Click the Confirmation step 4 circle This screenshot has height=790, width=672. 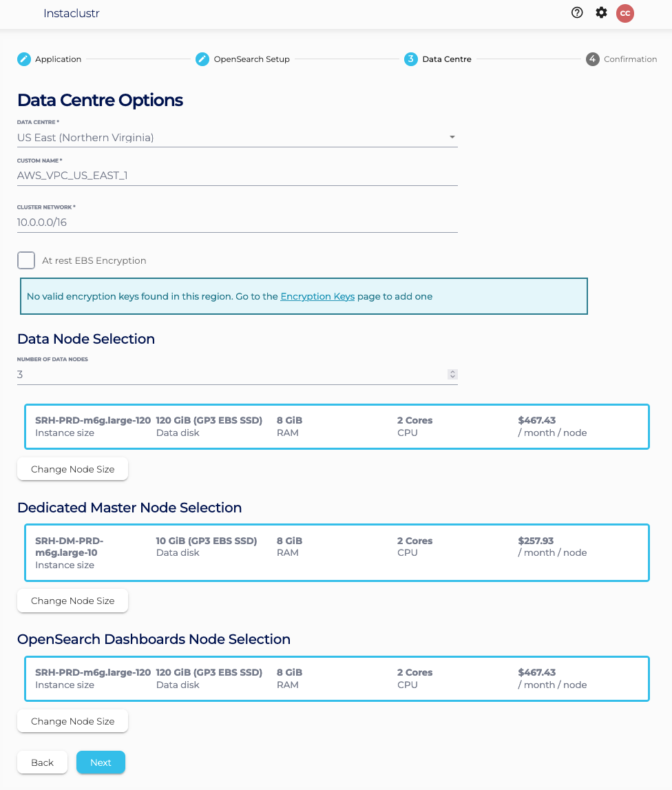point(593,59)
